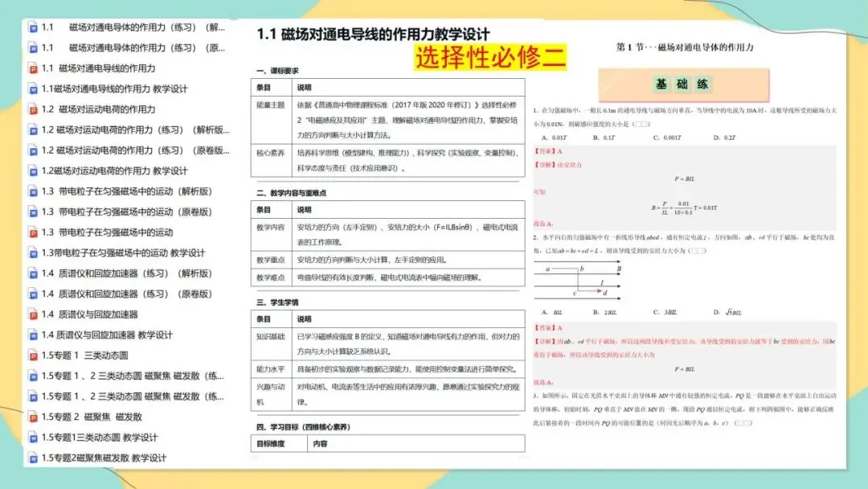The width and height of the screenshot is (868, 489).
Task: Click PowerPoint icon beside 1.4 质谱仪与回旋加速器
Action: click(x=33, y=314)
